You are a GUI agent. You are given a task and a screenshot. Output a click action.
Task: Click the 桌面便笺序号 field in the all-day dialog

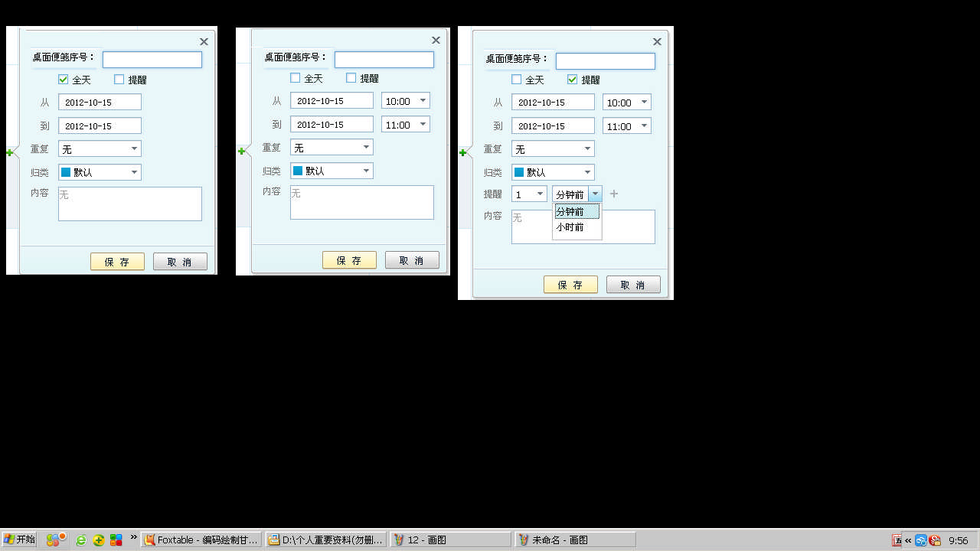tap(152, 60)
